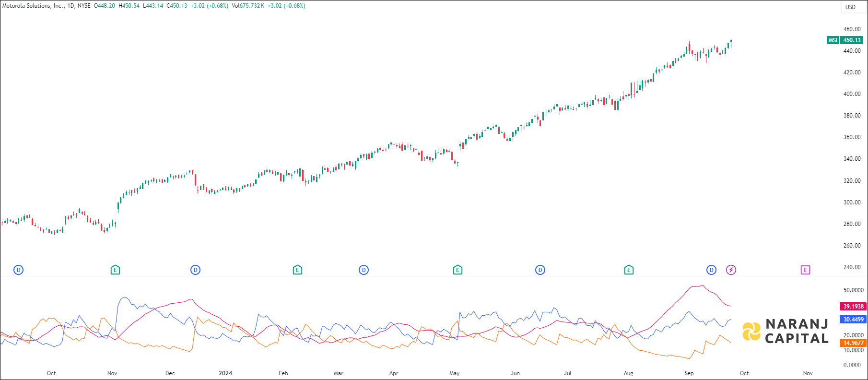Click the purple lightning bolt event icon
This screenshot has width=868, height=380.
pyautogui.click(x=731, y=270)
